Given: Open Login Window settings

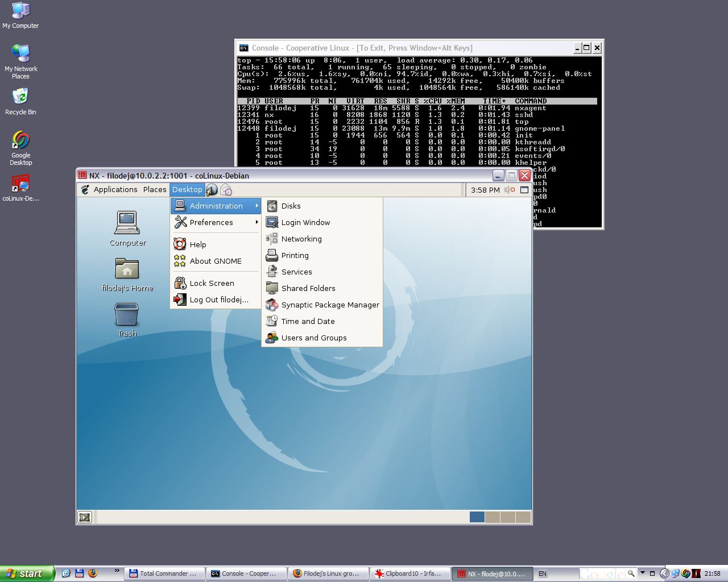Looking at the screenshot, I should (322, 222).
